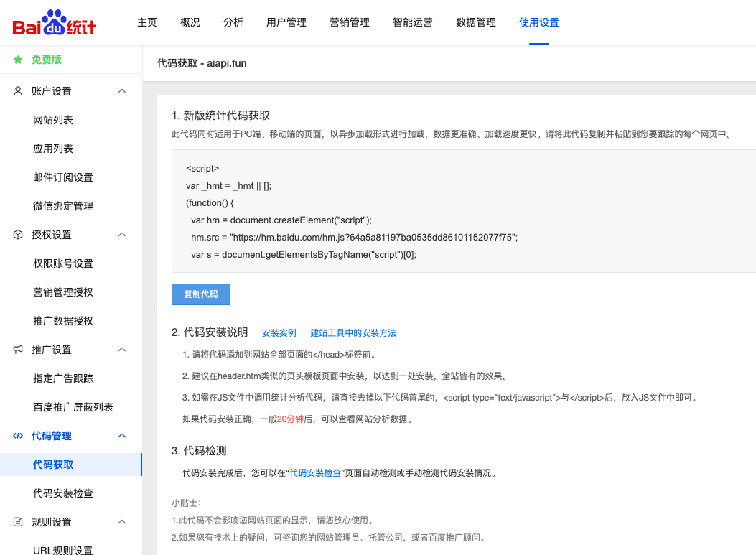Image resolution: width=756 pixels, height=555 pixels.
Task: Open 代码安装检查 in the sidebar
Action: (63, 493)
